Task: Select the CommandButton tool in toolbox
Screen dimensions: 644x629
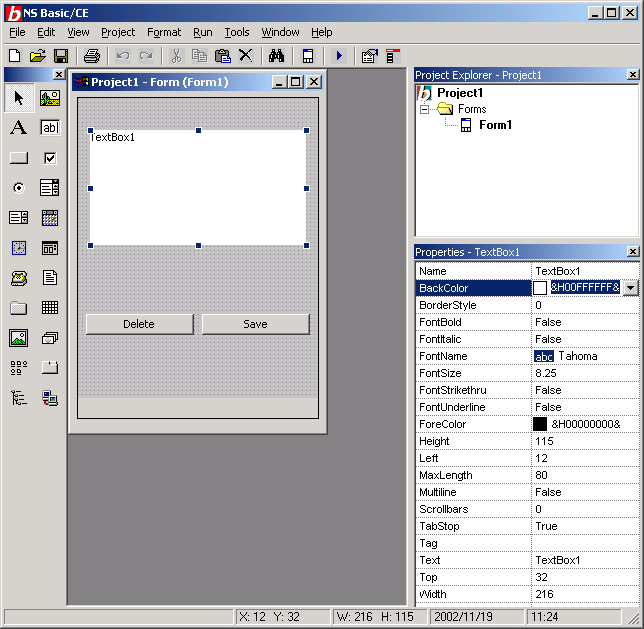Action: tap(19, 158)
